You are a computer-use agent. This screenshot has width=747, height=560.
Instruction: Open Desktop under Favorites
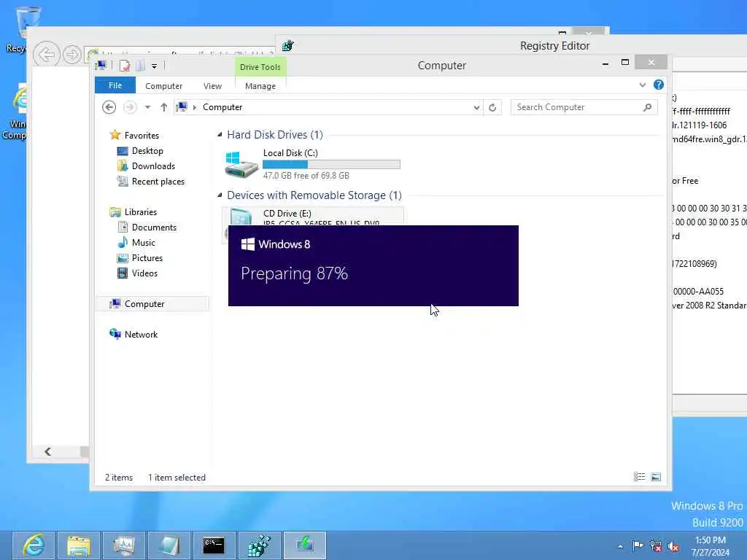147,151
